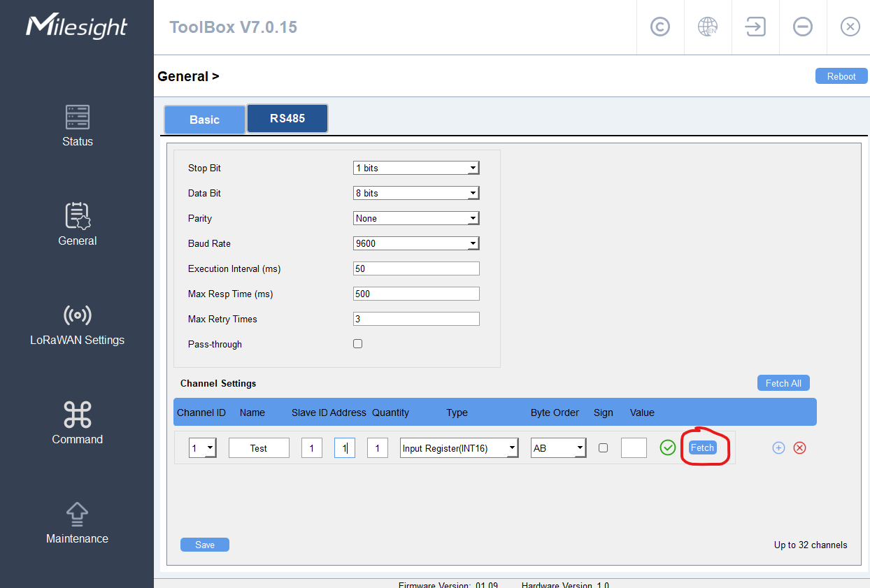Click the 'Pass-through' label

tap(215, 344)
